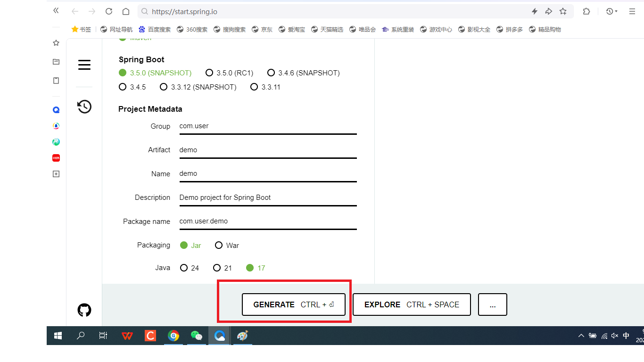Go forward to the next page
Screen dimensions: 644x362
pyautogui.click(x=92, y=11)
